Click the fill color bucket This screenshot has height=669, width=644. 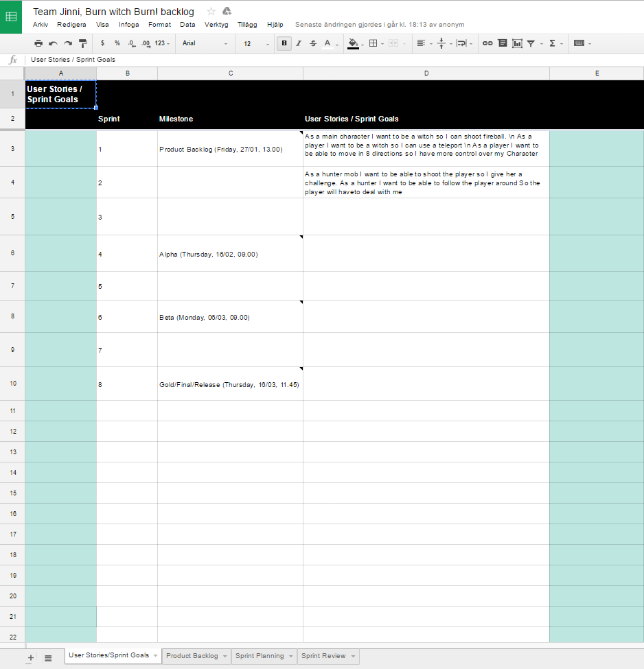pyautogui.click(x=353, y=43)
